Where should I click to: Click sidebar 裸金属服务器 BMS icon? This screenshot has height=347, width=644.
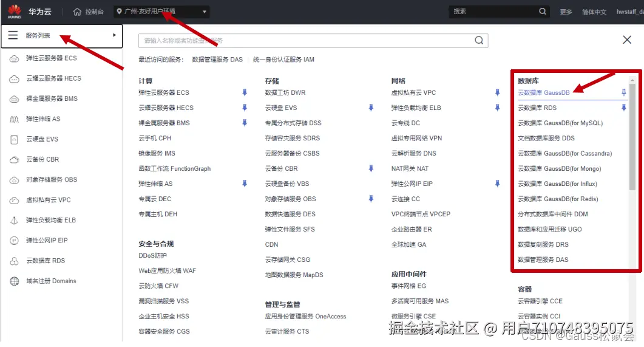[15, 98]
